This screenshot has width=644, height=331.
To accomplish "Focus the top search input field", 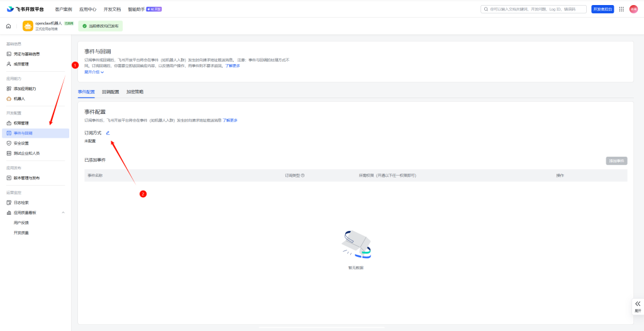I will click(x=533, y=9).
